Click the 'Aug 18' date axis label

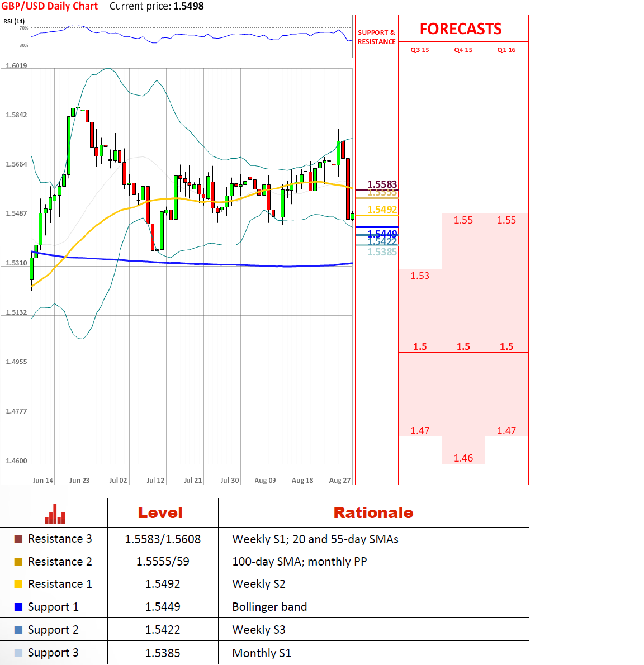[302, 480]
